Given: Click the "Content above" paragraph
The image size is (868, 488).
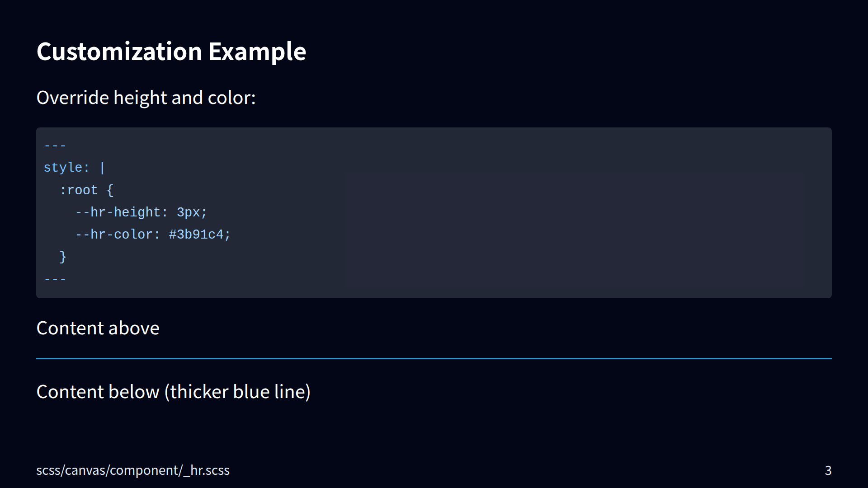Looking at the screenshot, I should (x=98, y=328).
